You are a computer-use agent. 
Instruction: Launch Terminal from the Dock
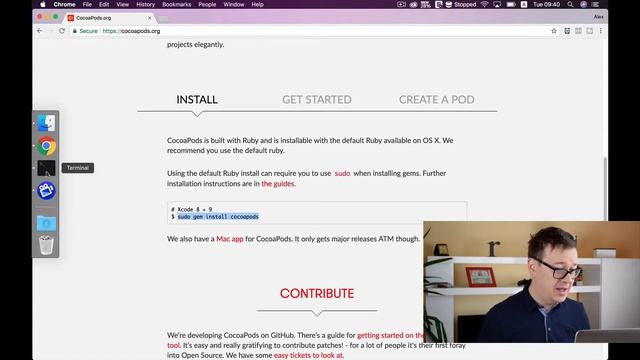46,168
